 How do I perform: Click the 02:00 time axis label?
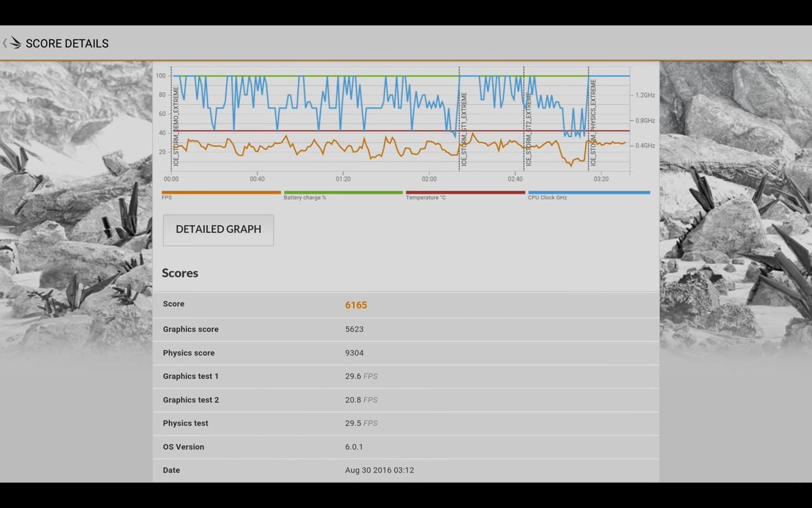pyautogui.click(x=429, y=179)
